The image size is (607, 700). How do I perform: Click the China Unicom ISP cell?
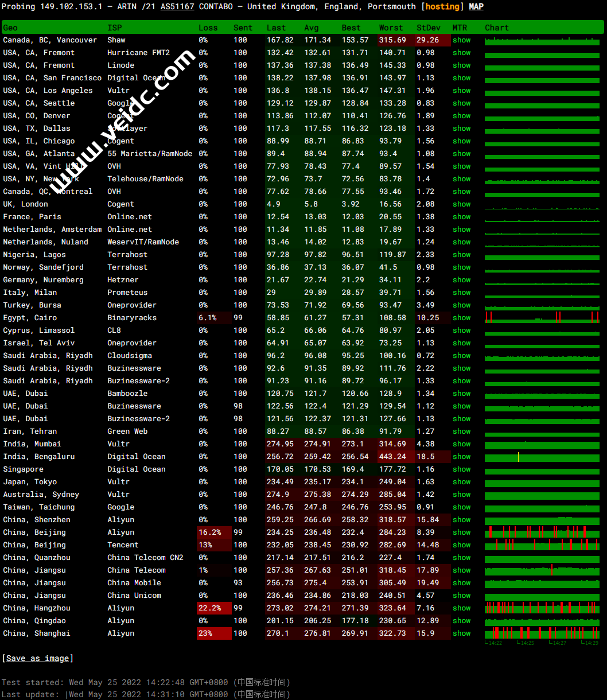134,596
